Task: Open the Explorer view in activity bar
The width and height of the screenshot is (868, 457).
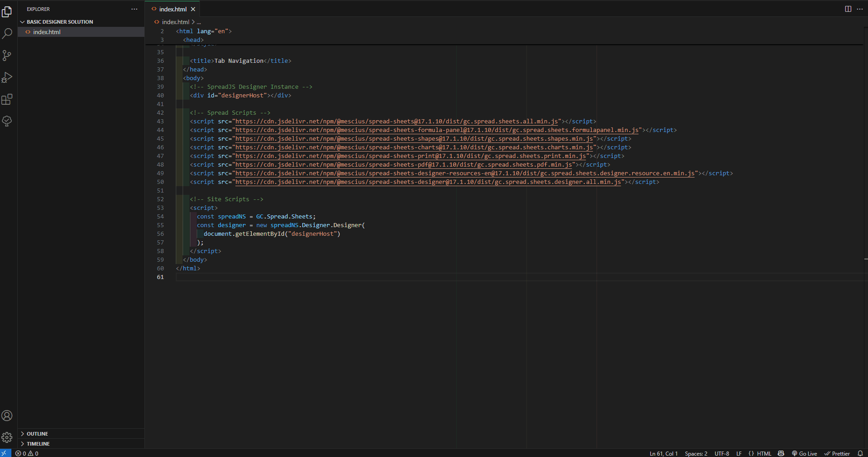Action: pyautogui.click(x=7, y=11)
